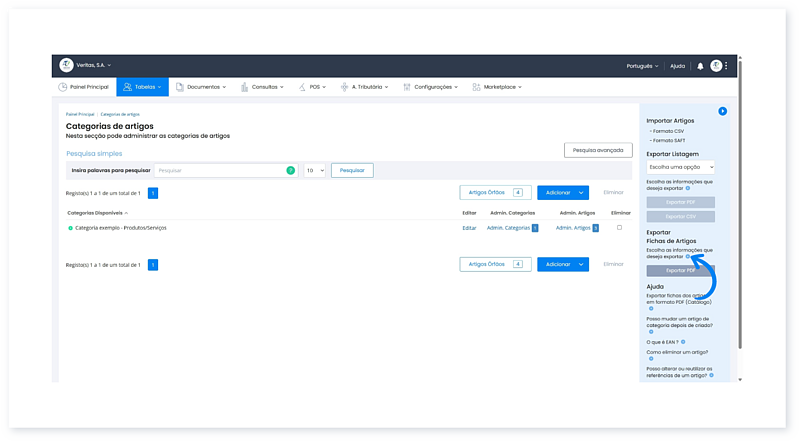Image resolution: width=800 pixels, height=442 pixels.
Task: Click green status dot of Categoria exemplo
Action: click(70, 228)
